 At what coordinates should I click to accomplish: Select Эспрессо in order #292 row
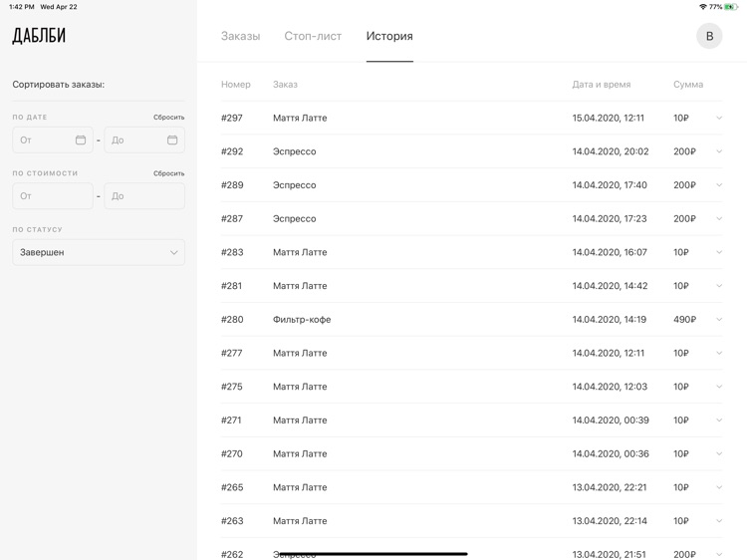295,151
